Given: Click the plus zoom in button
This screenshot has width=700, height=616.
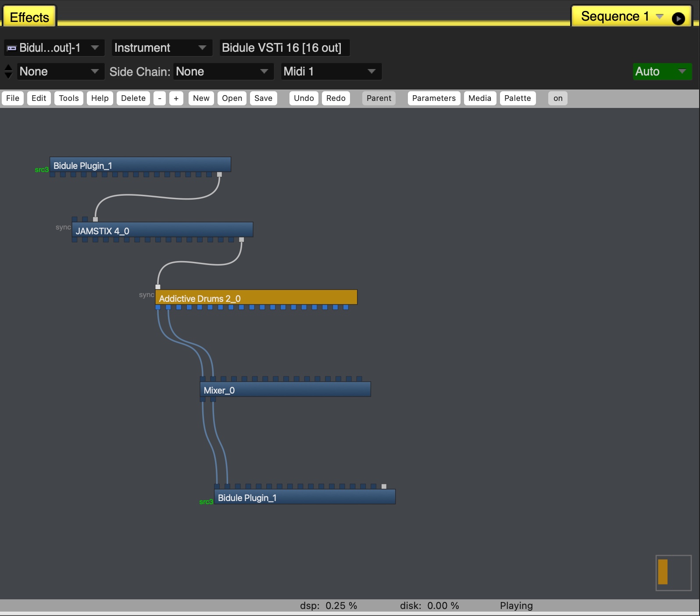Looking at the screenshot, I should [176, 98].
